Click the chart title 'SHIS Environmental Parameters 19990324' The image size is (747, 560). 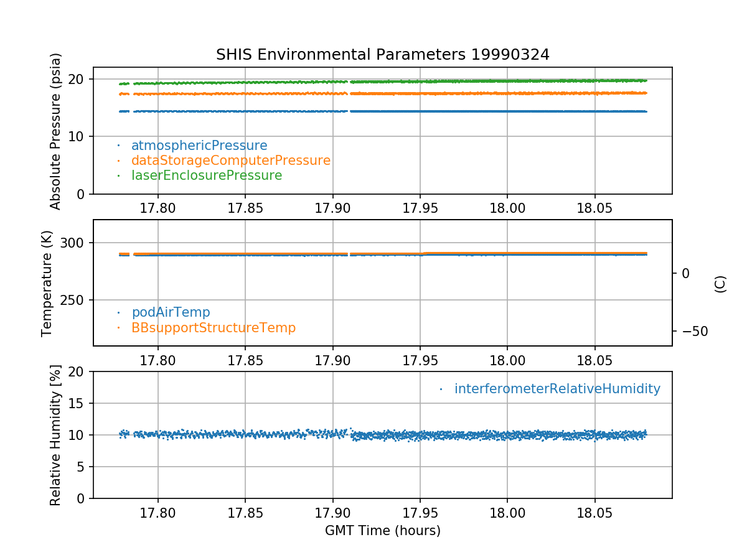[382, 55]
